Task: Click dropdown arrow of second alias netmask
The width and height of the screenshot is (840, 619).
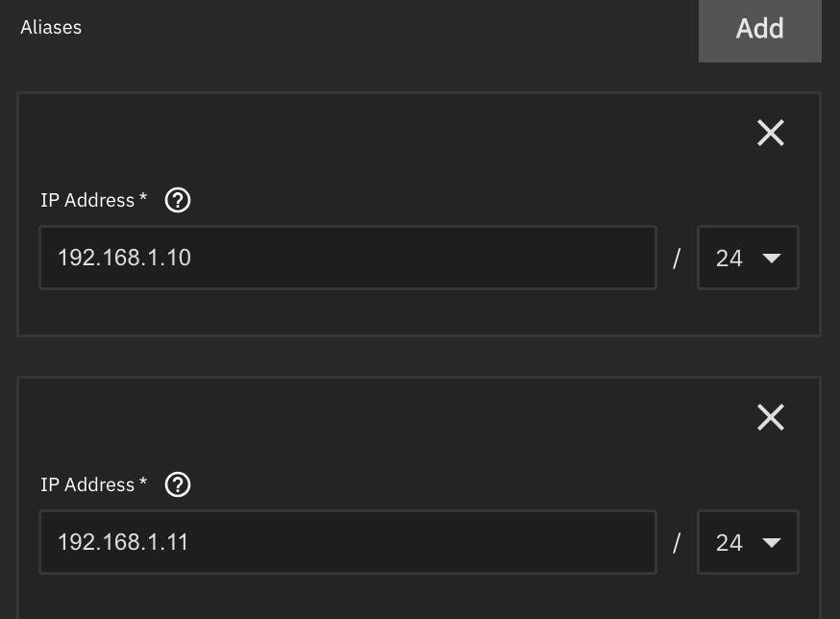Action: (x=772, y=543)
